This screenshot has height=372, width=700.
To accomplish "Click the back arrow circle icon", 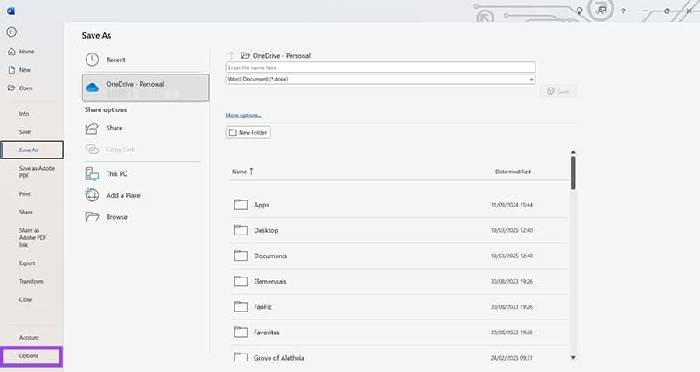I will [x=12, y=32].
